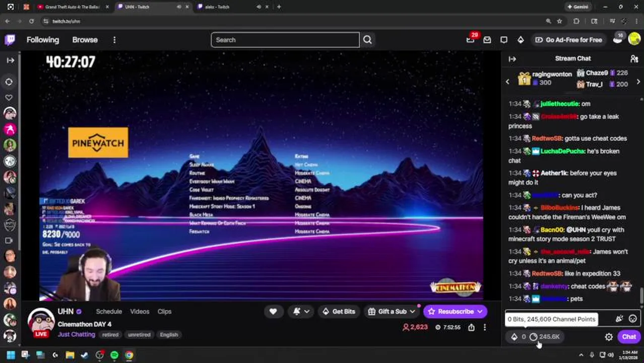
Task: Open channel points 245.6K balance
Action: pos(545,337)
